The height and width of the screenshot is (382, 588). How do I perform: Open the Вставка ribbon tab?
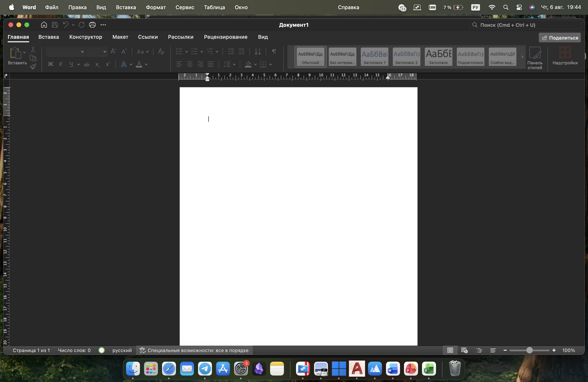click(x=49, y=37)
